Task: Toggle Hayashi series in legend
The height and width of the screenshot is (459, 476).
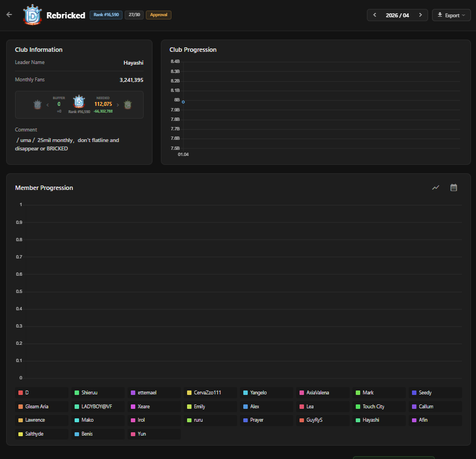Action: click(379, 420)
